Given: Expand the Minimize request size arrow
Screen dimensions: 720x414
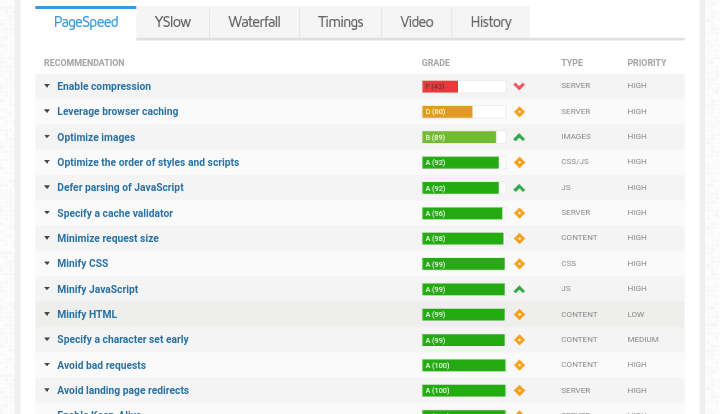Looking at the screenshot, I should coord(47,238).
